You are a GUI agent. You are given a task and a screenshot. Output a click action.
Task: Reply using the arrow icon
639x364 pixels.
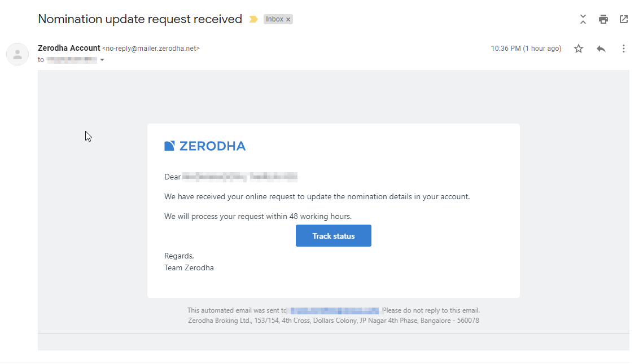click(601, 49)
